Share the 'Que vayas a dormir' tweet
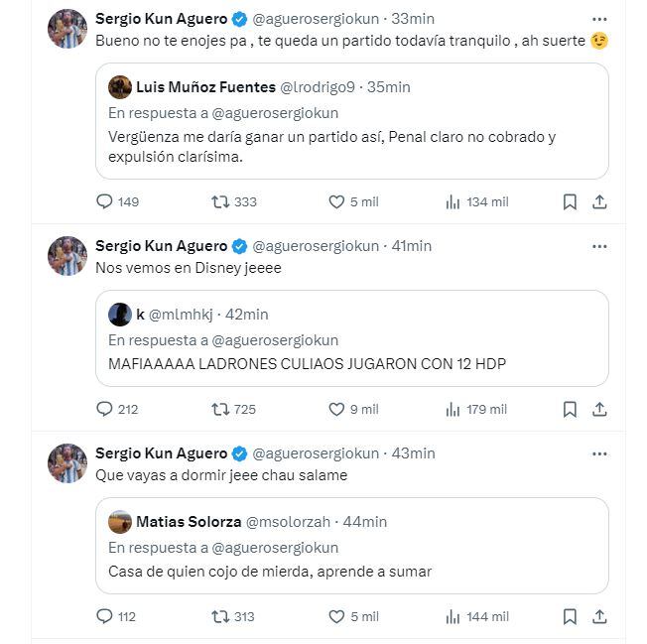Viewport: 647px width, 644px height. 599,616
